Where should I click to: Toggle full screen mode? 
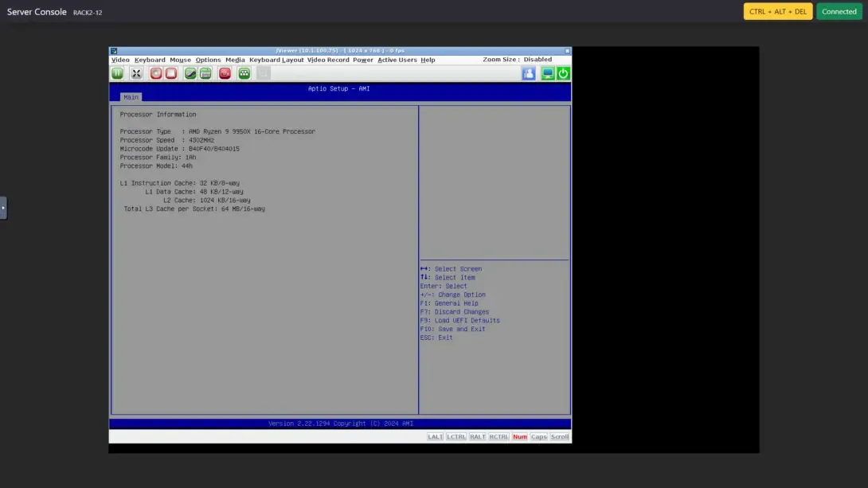(x=135, y=72)
